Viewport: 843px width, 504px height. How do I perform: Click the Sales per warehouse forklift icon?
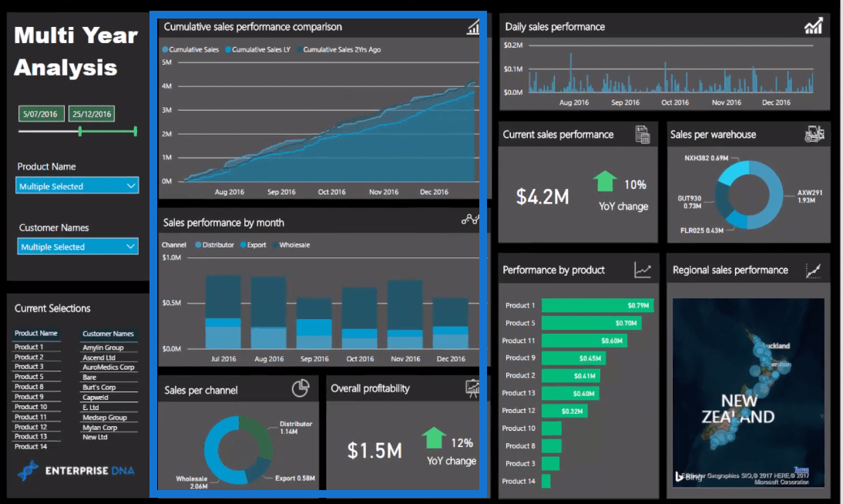tap(814, 134)
